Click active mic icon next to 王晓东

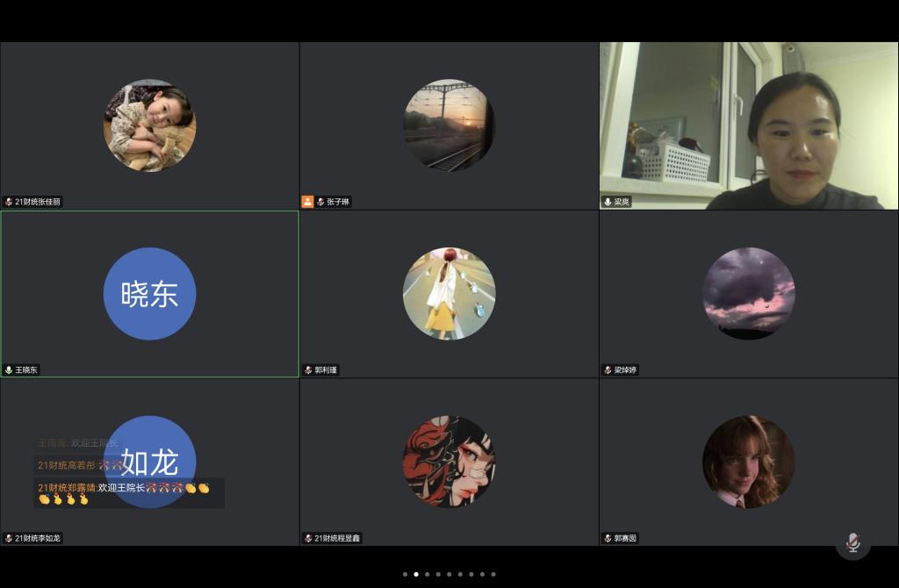9,370
